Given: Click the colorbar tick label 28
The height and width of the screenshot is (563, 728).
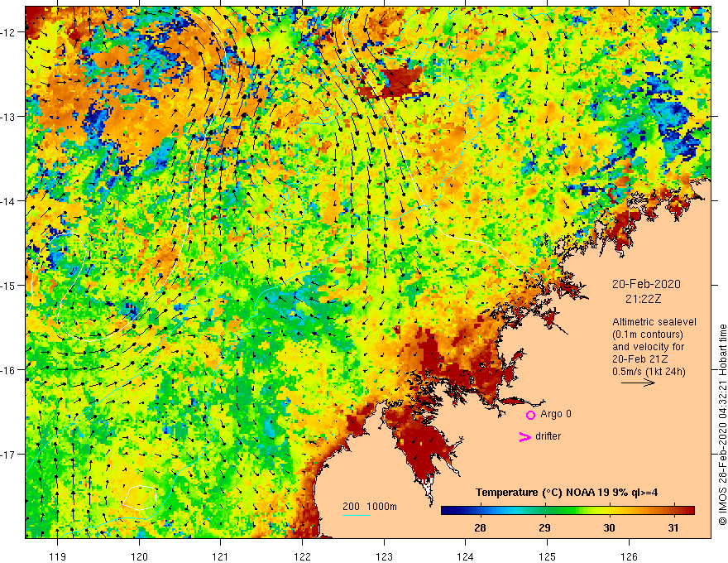Looking at the screenshot, I should pos(480,527).
